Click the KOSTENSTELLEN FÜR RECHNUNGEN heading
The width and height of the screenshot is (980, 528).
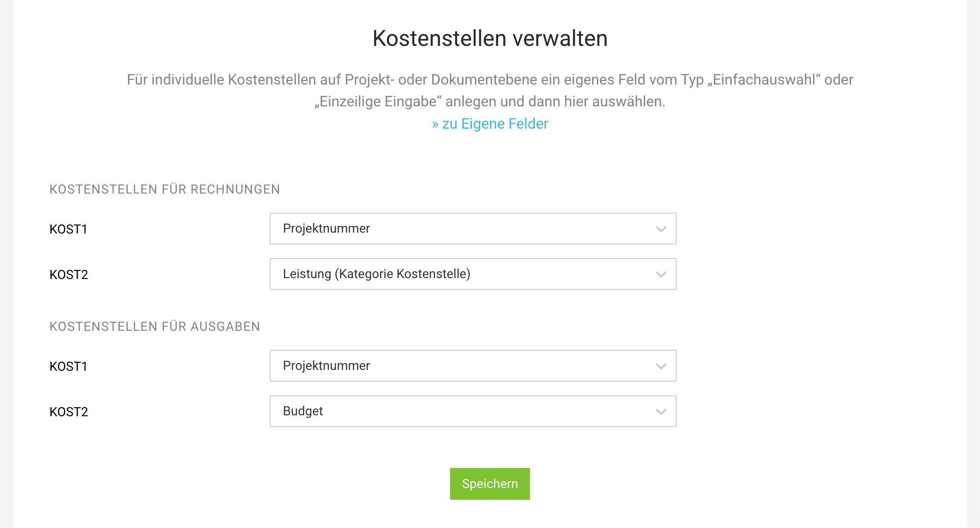coord(164,189)
